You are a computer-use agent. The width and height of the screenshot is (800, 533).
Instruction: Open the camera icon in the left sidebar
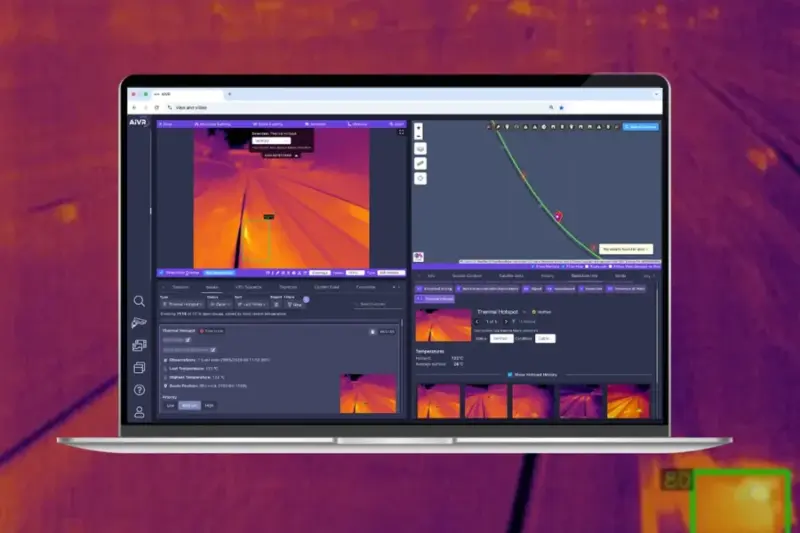point(139,322)
